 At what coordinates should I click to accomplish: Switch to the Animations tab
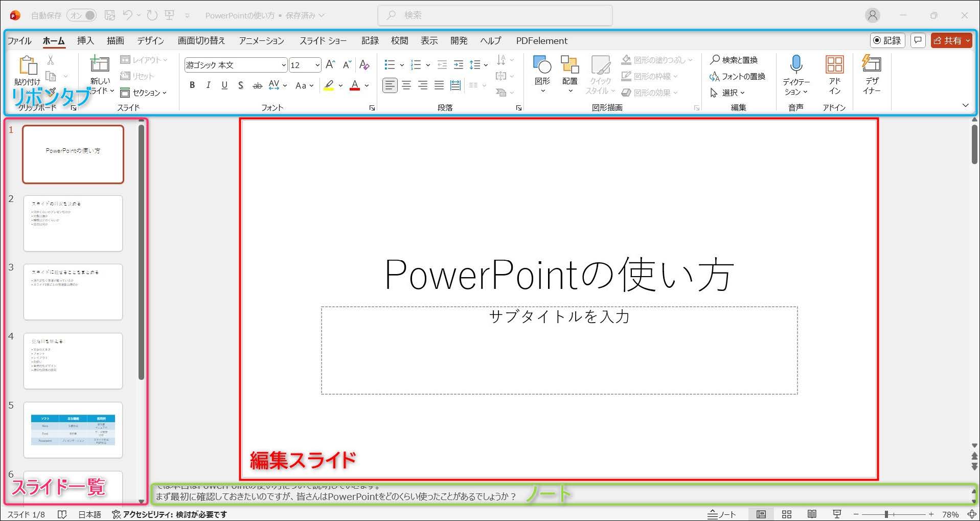261,40
